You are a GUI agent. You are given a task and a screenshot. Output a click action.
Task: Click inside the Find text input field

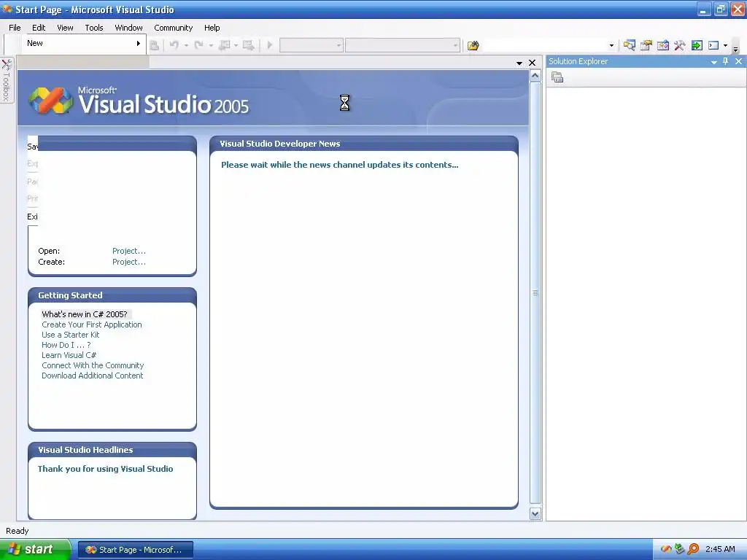544,46
